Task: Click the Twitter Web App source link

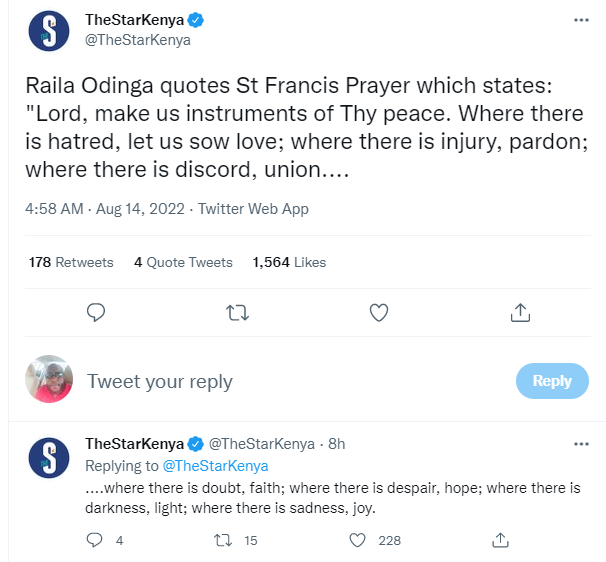Action: pyautogui.click(x=254, y=209)
